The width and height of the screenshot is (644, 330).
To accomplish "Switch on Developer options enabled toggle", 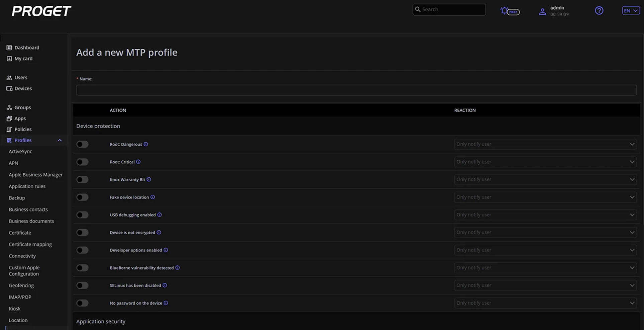I will 82,250.
